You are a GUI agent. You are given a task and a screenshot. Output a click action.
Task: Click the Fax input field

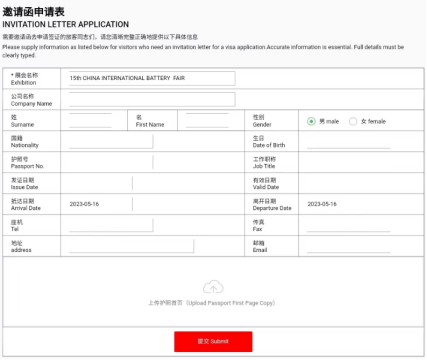[x=348, y=225]
